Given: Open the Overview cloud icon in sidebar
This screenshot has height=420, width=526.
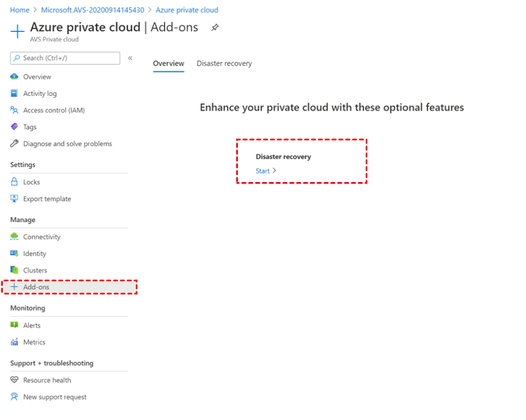Looking at the screenshot, I should click(14, 77).
